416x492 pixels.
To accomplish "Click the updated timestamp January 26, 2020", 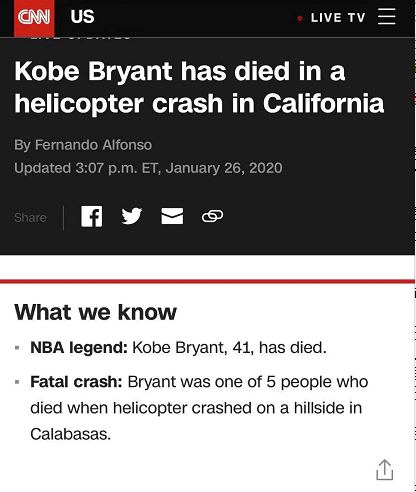I will (x=224, y=168).
